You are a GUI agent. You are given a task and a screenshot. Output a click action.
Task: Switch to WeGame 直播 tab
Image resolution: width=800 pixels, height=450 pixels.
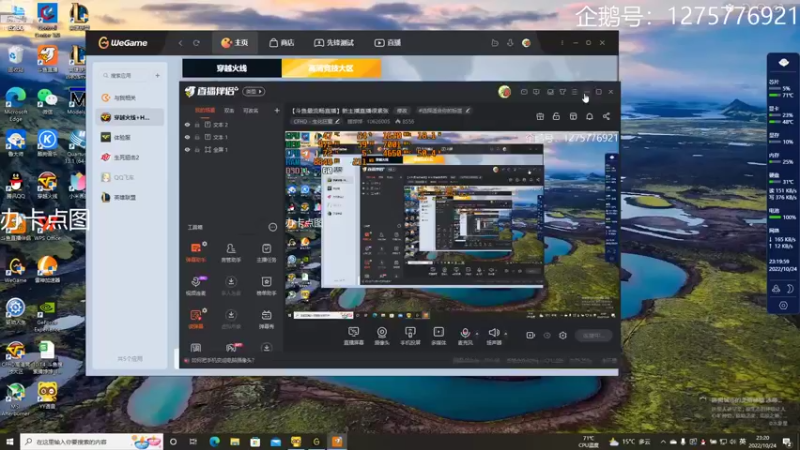click(x=388, y=43)
